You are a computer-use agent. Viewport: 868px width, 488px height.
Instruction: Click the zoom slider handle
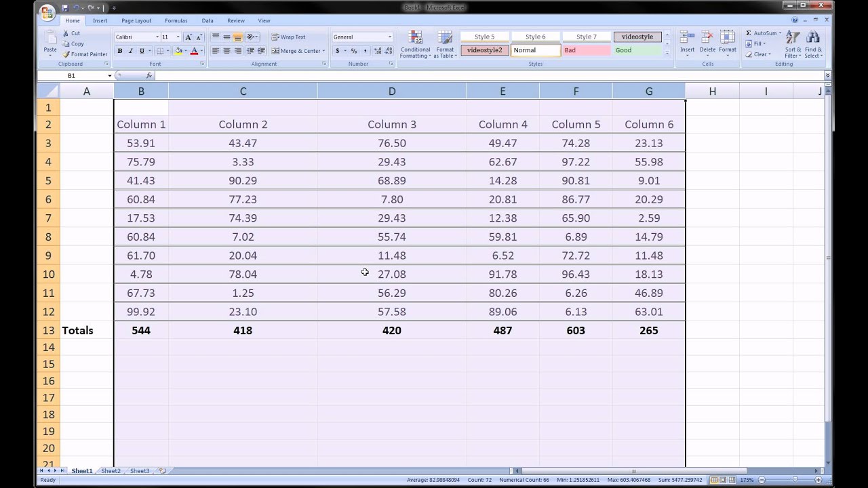(x=795, y=480)
